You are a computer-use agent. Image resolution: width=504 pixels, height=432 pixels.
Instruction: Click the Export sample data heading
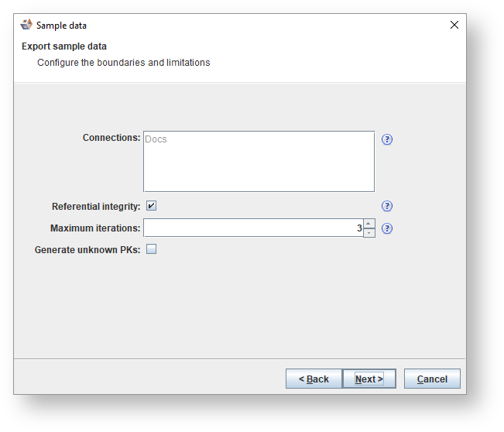pos(64,46)
